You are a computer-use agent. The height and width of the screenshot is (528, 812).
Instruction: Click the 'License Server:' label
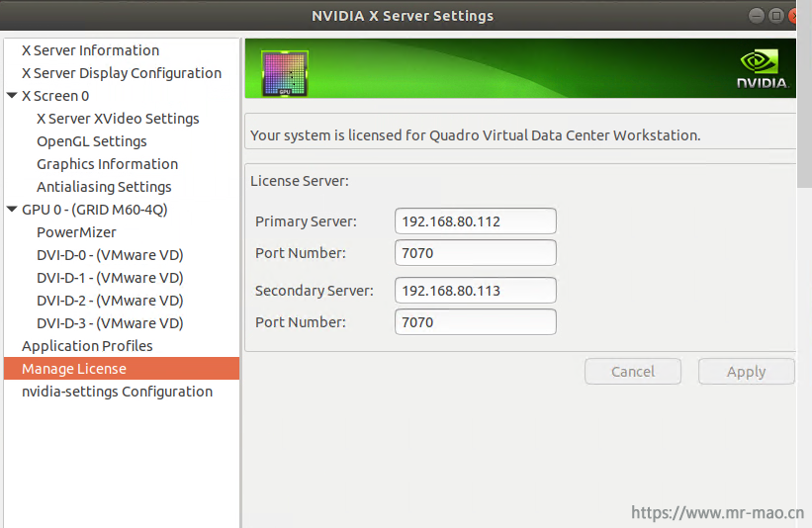pos(300,181)
